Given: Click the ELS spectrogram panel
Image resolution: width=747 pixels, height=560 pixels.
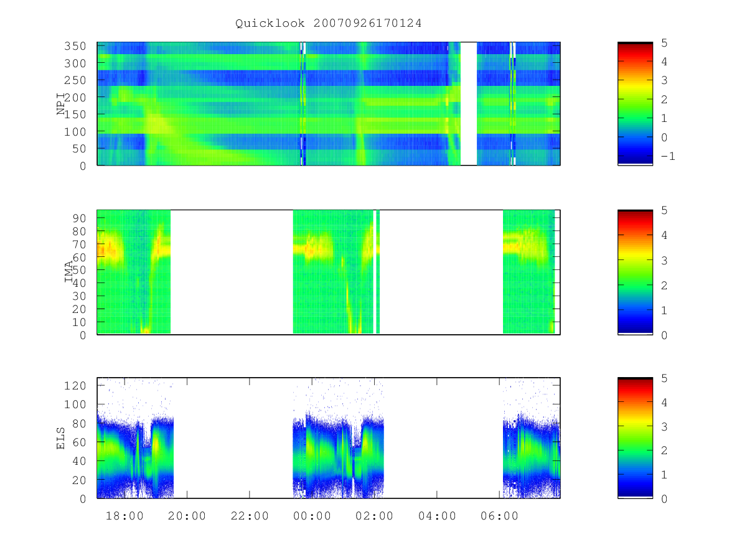Looking at the screenshot, I should (x=329, y=438).
